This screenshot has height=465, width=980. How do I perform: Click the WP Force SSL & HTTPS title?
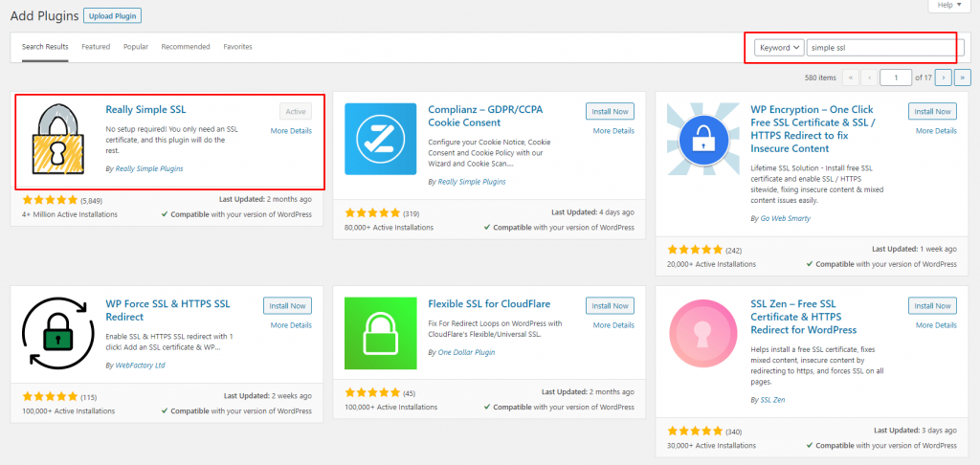point(168,310)
